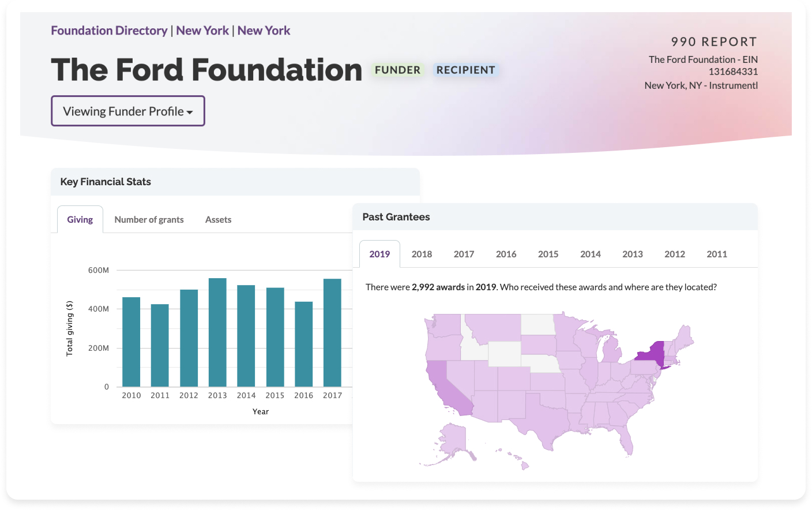The image size is (812, 517).
Task: Click the 2013 giving bar
Action: tap(217, 332)
